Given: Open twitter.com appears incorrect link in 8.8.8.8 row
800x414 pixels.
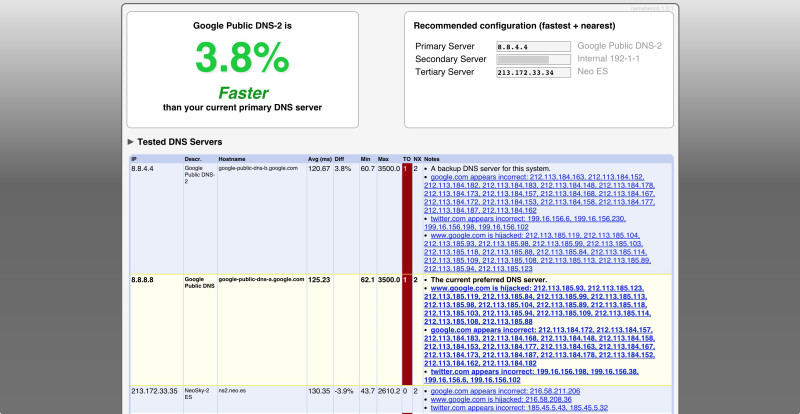Looking at the screenshot, I should 531,376.
